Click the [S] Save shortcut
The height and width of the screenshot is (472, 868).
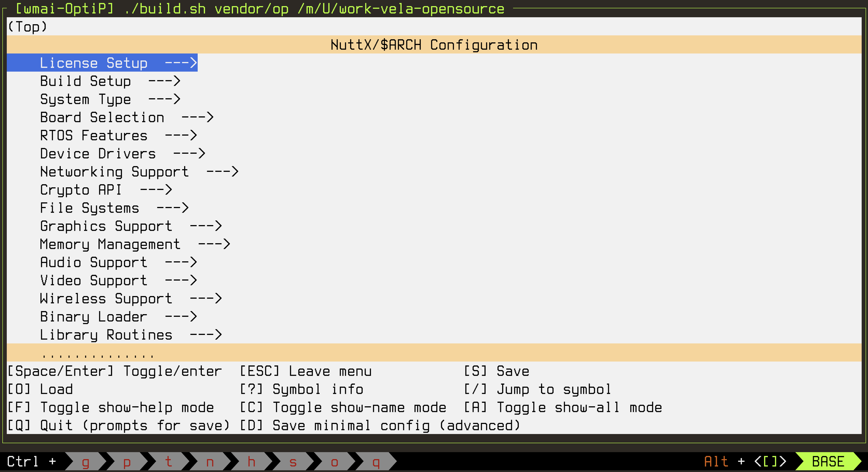click(x=497, y=371)
